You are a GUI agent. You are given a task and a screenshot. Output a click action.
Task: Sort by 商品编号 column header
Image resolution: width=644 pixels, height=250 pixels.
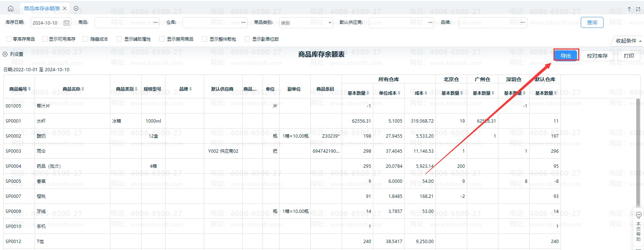[x=20, y=89]
